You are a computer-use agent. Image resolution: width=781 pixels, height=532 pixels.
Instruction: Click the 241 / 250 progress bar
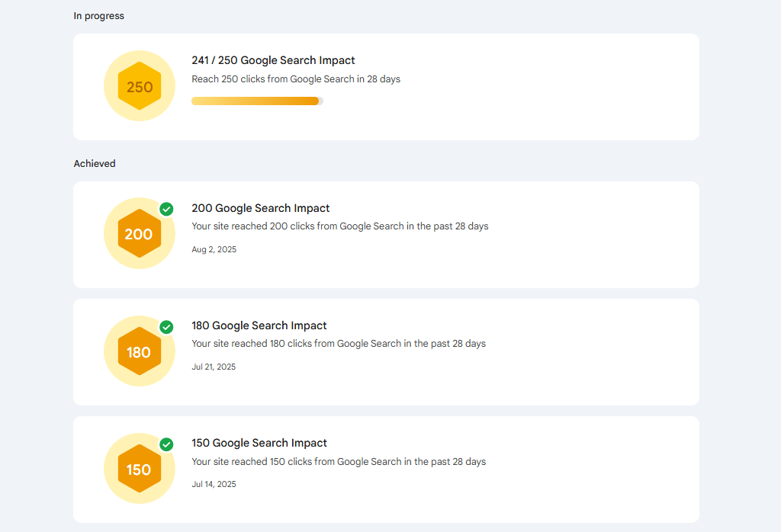[x=257, y=101]
